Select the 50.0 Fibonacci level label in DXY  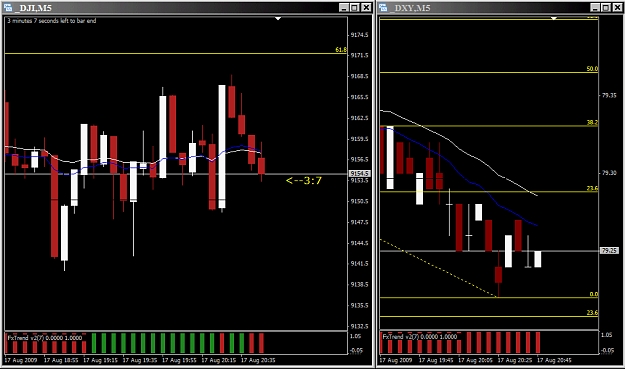coord(592,69)
